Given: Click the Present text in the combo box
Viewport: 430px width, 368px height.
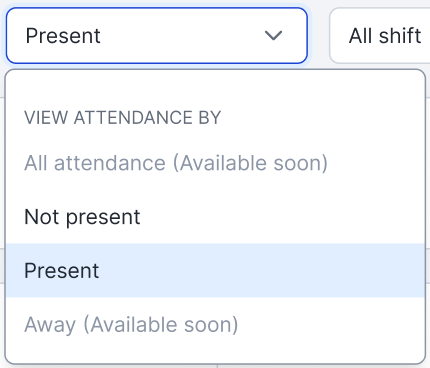Looking at the screenshot, I should (x=63, y=36).
